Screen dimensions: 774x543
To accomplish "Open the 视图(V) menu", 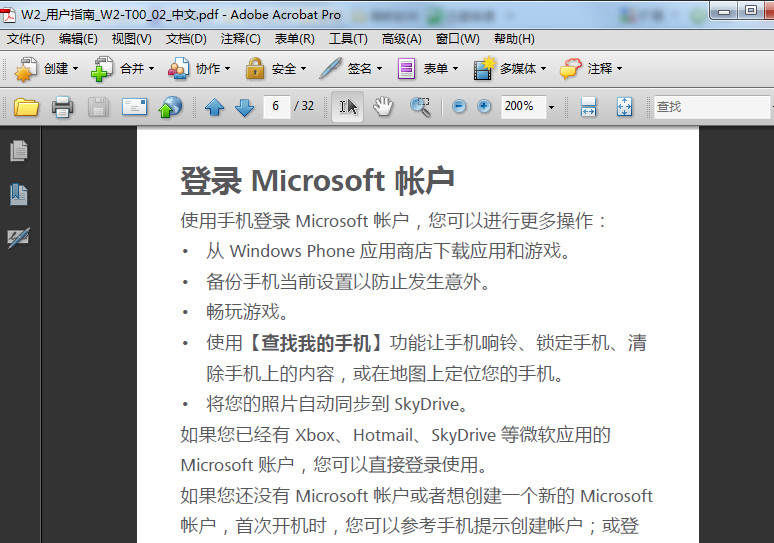I will coord(131,39).
